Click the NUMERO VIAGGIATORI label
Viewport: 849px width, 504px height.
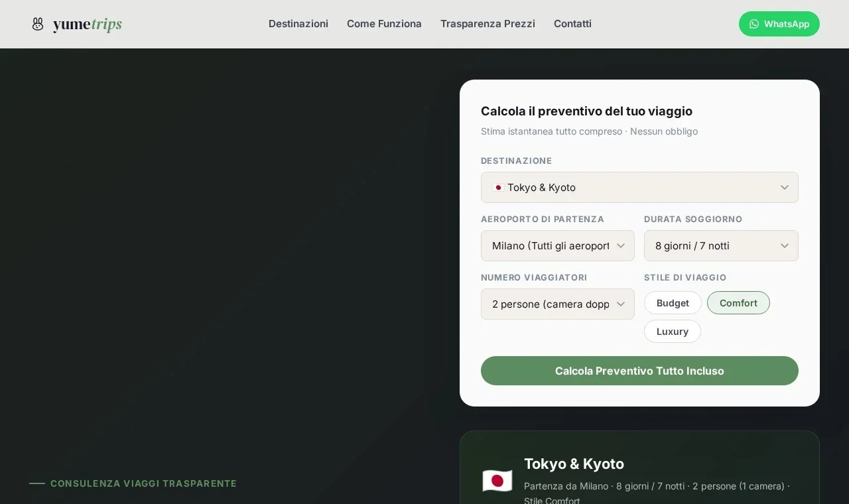[x=534, y=278]
